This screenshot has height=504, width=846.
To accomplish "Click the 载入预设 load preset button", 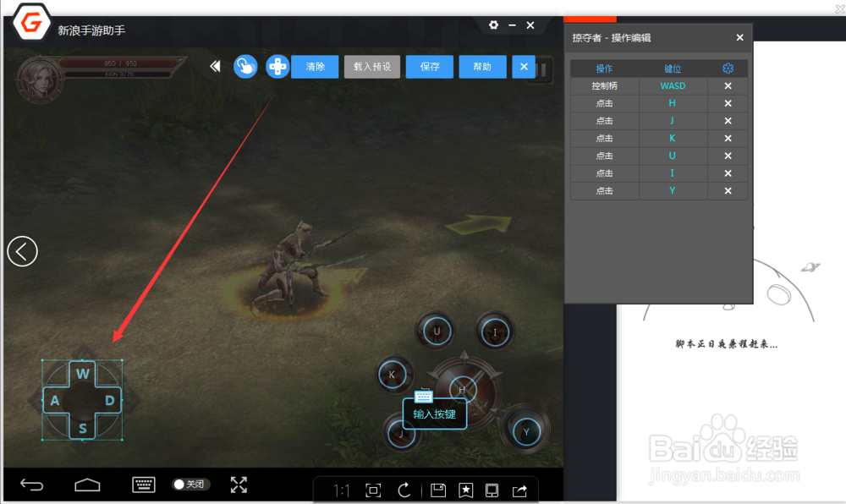I will 372,67.
